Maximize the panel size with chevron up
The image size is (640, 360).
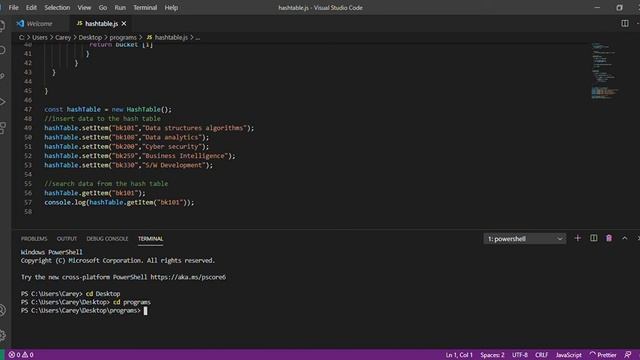(x=624, y=238)
